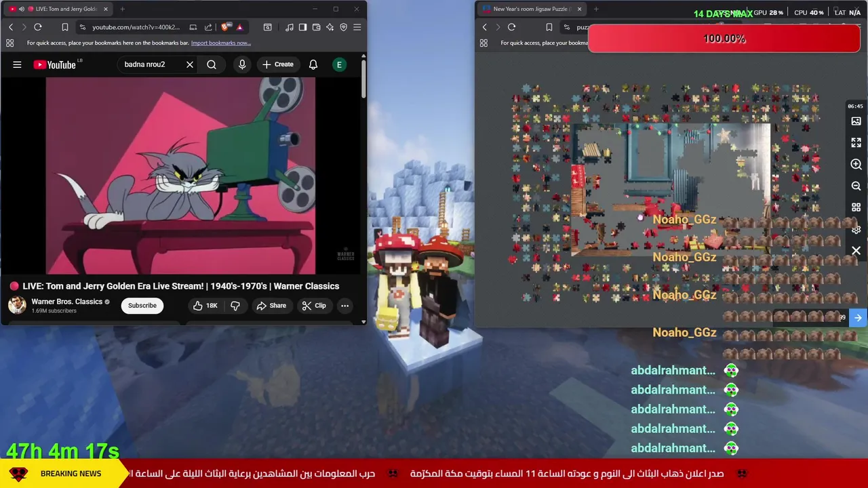Screen dimensions: 868x488
Task: Close the Tom and Jerry tab
Action: [x=105, y=9]
